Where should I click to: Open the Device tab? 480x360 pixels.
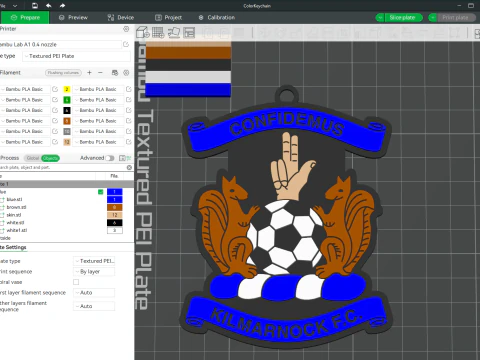click(x=120, y=18)
